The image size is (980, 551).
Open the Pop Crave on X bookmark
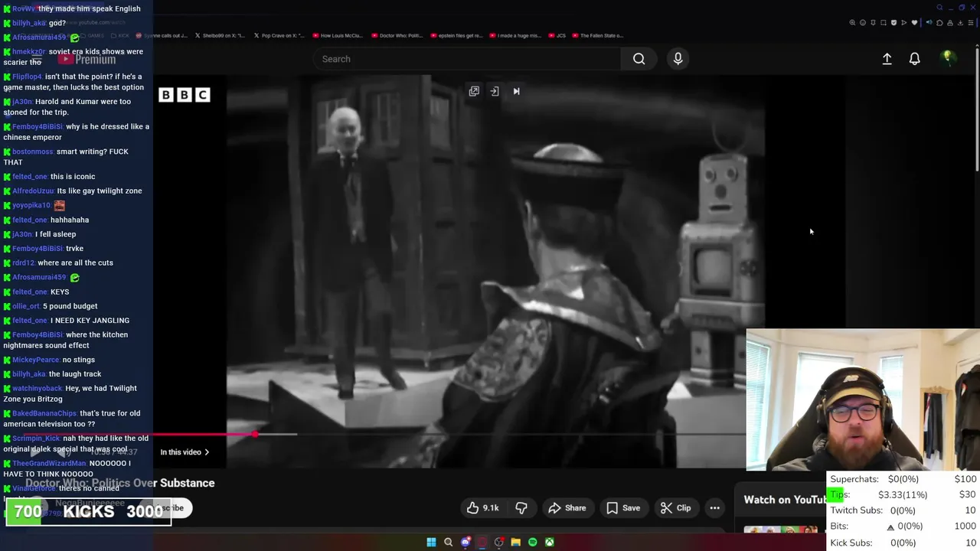point(279,35)
